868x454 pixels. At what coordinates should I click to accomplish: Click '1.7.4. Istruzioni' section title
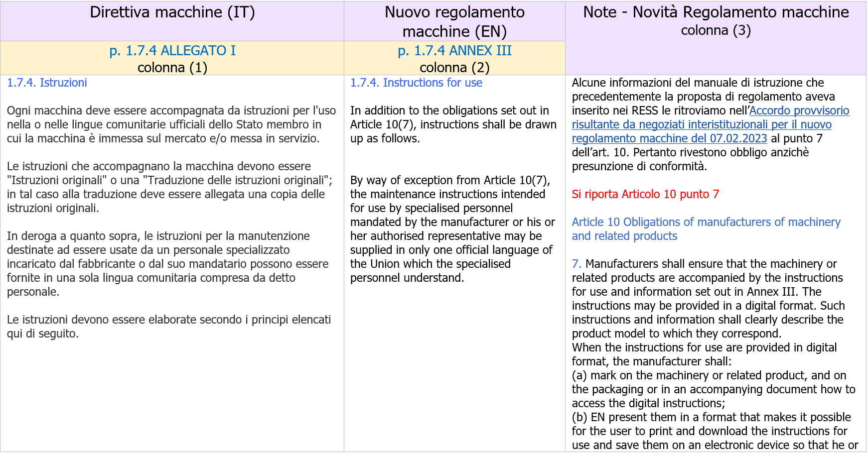click(47, 83)
